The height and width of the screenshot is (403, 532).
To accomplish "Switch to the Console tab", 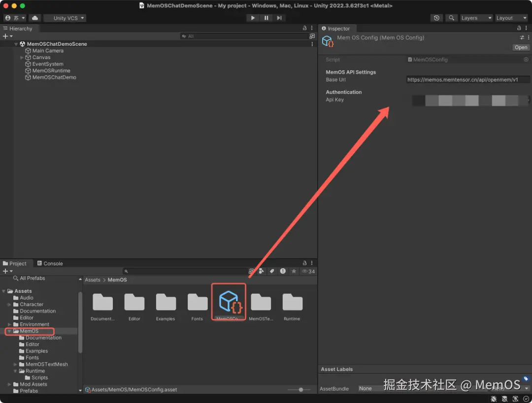I will (x=50, y=263).
